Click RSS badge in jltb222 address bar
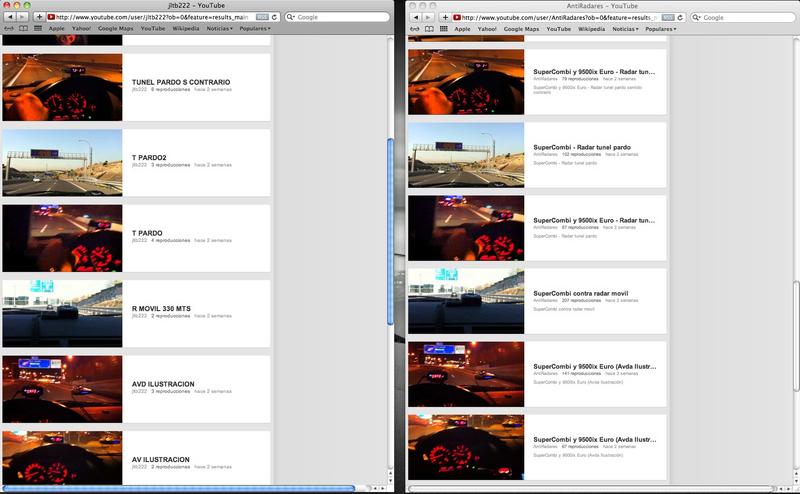This screenshot has height=494, width=800. [x=262, y=17]
